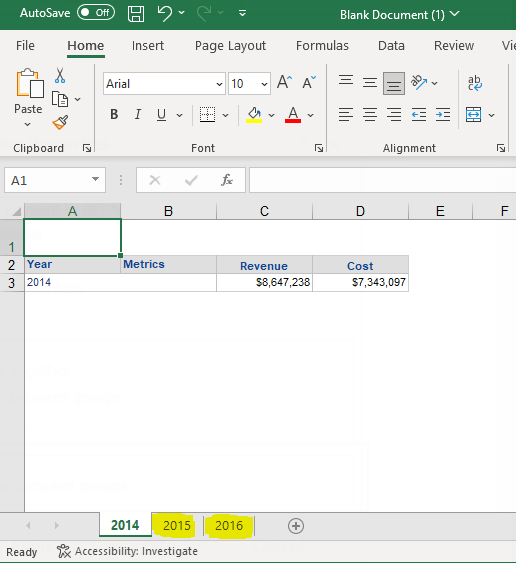This screenshot has width=516, height=563.
Task: Toggle Italic formatting
Action: click(138, 115)
